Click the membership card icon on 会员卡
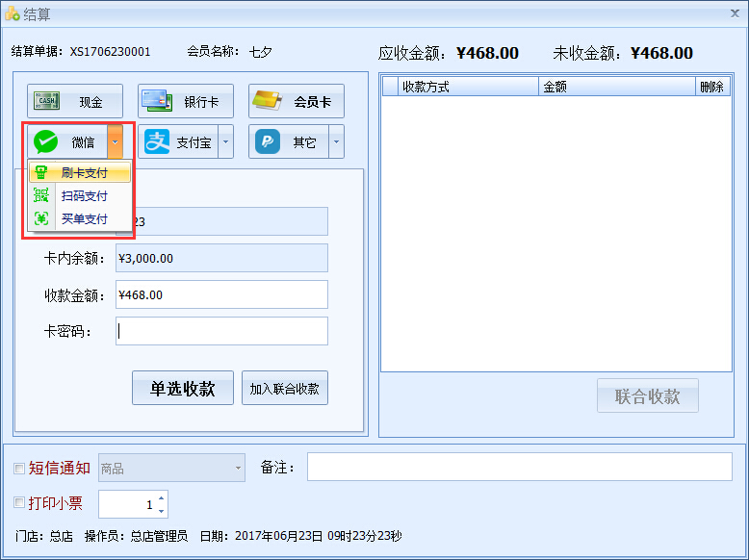This screenshot has height=560, width=749. pos(268,101)
